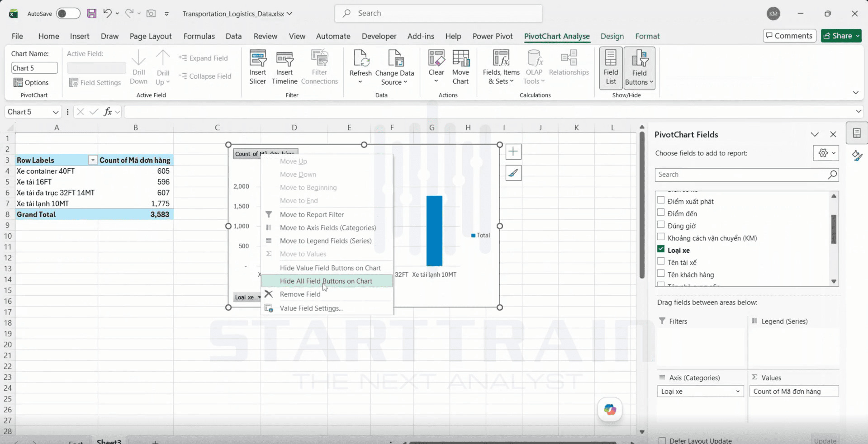
Task: Open Loai xe axis field dropdown
Action: pos(738,392)
